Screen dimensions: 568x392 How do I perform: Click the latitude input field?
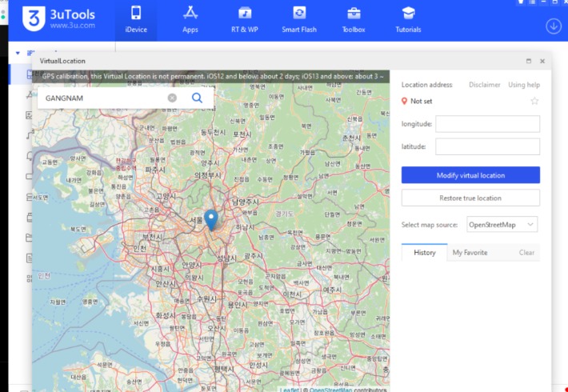click(487, 146)
